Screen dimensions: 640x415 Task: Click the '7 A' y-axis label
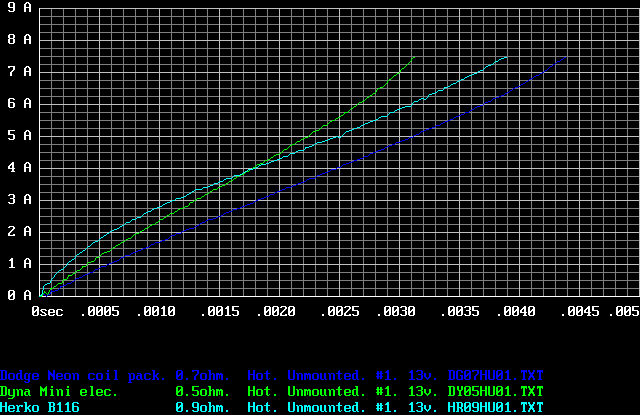(x=19, y=71)
